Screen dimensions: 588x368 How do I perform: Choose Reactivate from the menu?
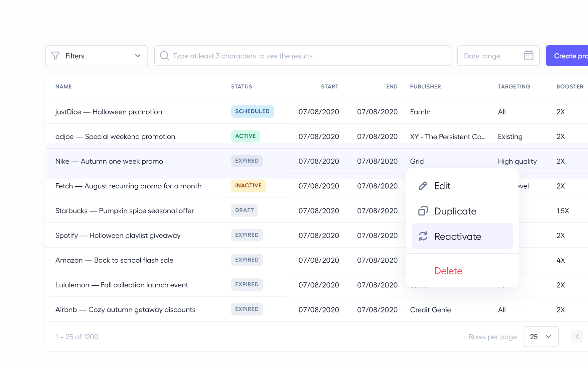(x=462, y=236)
